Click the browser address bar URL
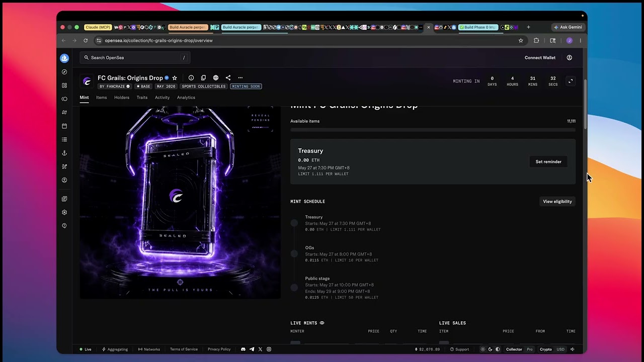Screen dimensions: 644x362 pos(159,41)
